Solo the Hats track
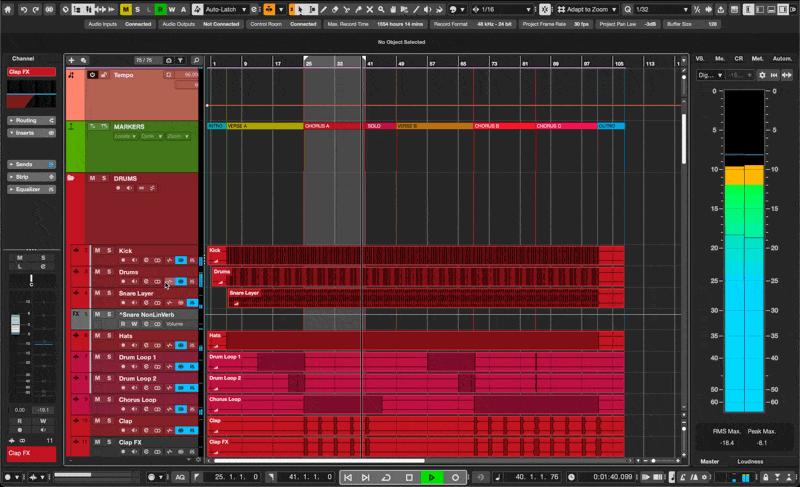 tap(109, 336)
